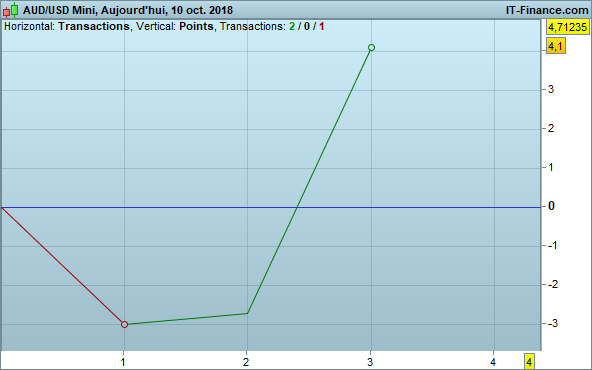The width and height of the screenshot is (592, 370).
Task: Select the red circle marker at transaction 1
Action: [x=125, y=324]
